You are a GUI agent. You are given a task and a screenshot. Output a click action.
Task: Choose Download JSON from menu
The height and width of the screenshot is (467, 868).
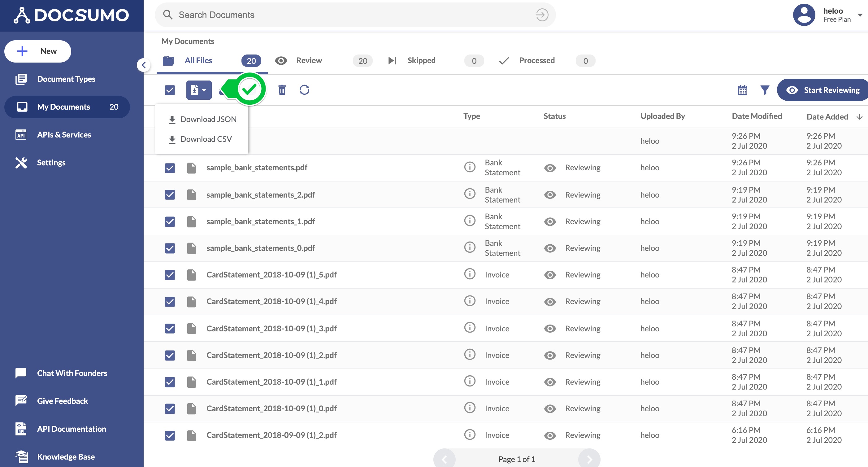click(202, 119)
